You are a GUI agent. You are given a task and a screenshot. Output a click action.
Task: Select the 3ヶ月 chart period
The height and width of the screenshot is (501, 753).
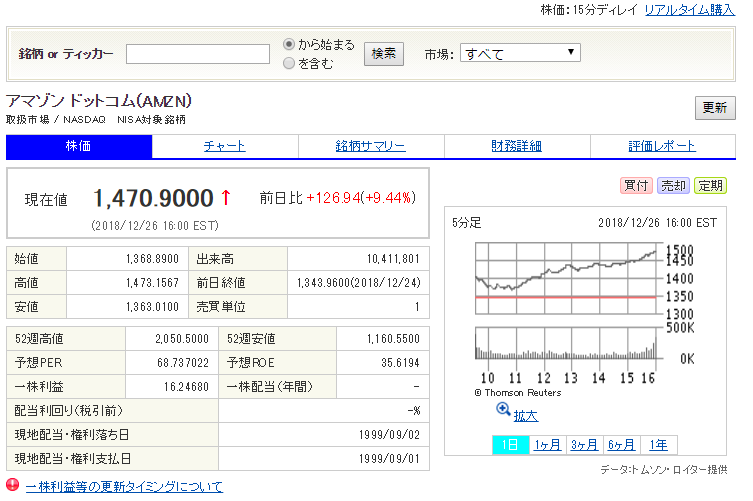(x=584, y=445)
